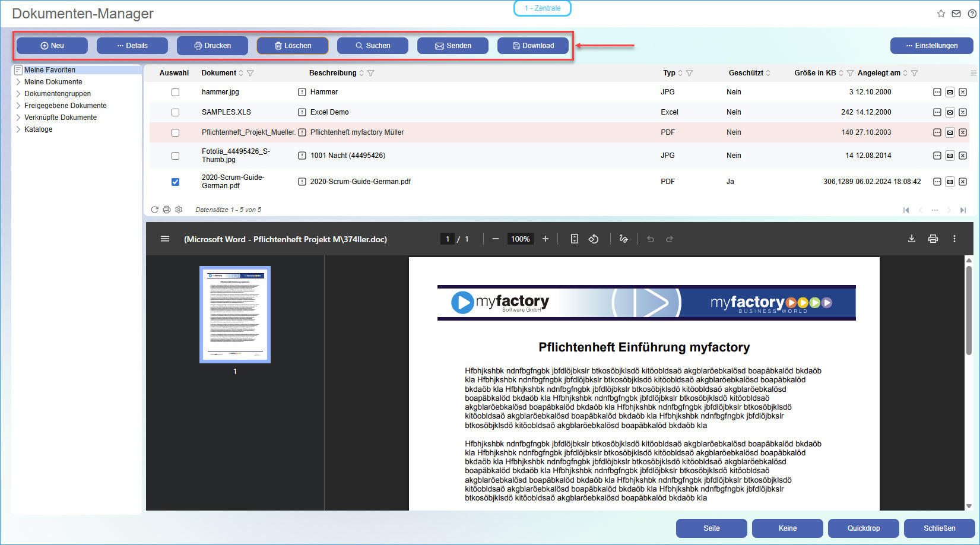This screenshot has height=545, width=980.
Task: Expand the Meine Dokumente tree node
Action: pos(18,82)
